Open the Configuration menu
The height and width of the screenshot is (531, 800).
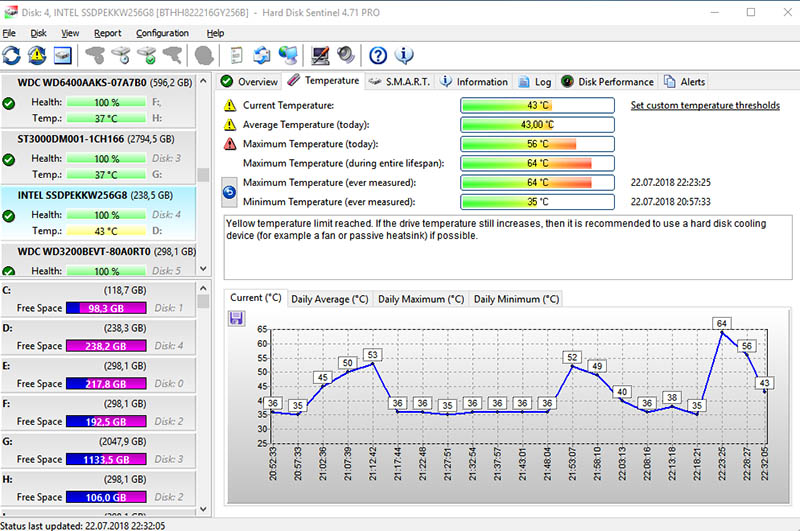pos(162,33)
